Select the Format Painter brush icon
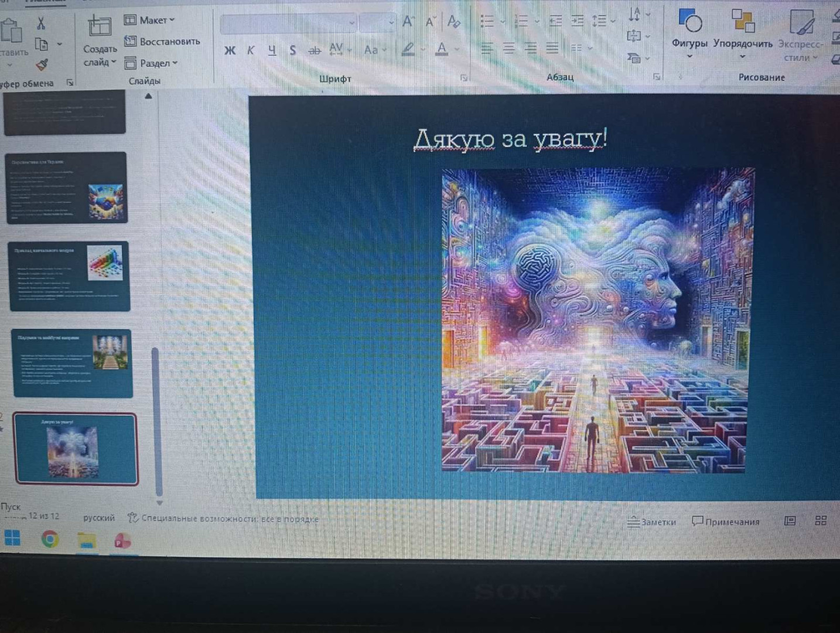This screenshot has height=633, width=840. pos(42,64)
